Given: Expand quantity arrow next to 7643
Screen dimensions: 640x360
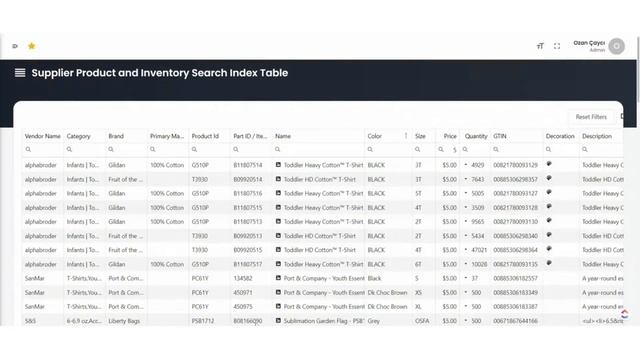Looking at the screenshot, I should tap(466, 179).
